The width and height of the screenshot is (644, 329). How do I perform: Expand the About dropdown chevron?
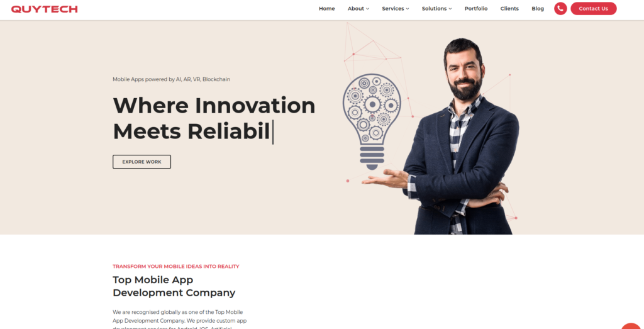[367, 9]
